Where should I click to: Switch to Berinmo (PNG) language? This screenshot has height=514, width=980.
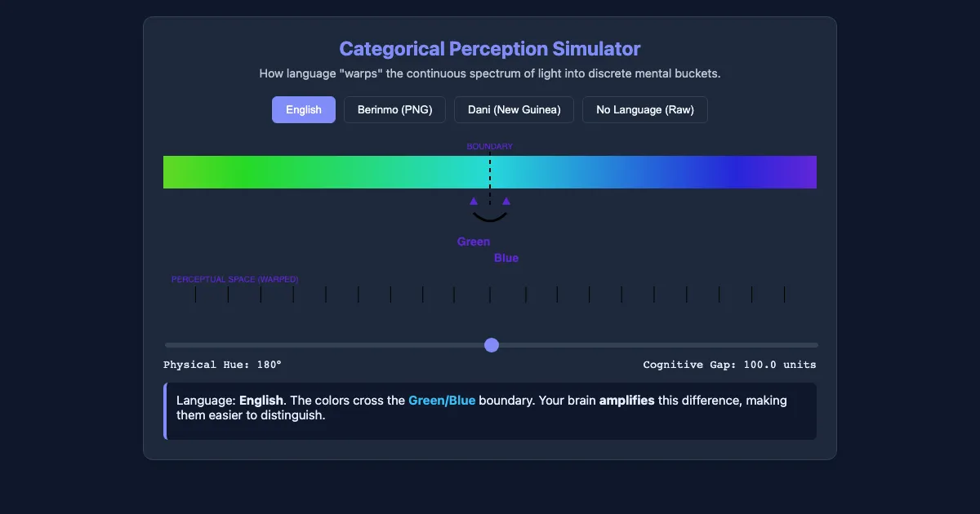point(394,110)
